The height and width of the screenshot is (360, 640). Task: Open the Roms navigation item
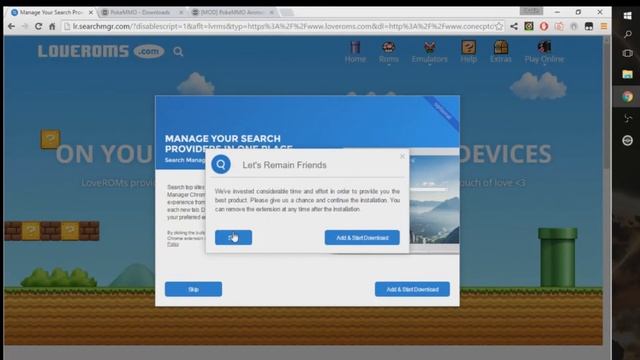(x=389, y=52)
